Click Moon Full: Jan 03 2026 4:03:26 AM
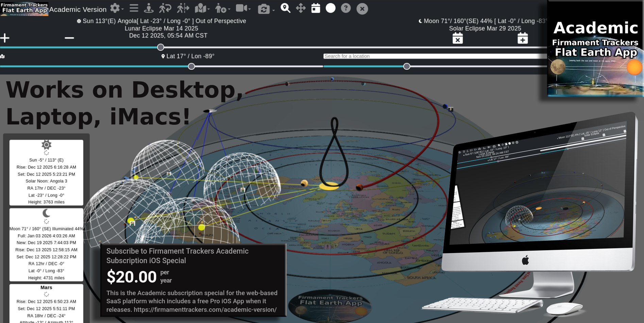644x323 pixels. [x=46, y=236]
